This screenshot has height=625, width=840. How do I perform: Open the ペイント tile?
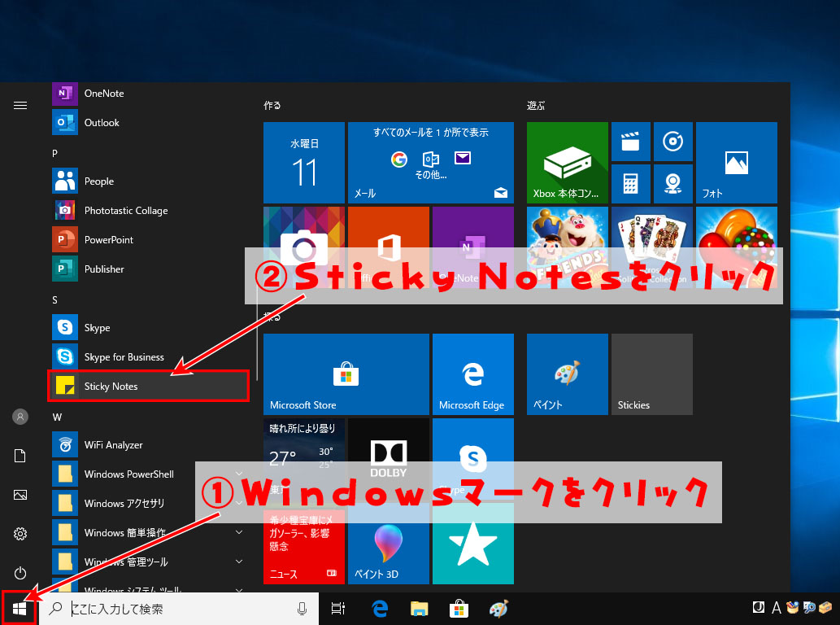568,374
